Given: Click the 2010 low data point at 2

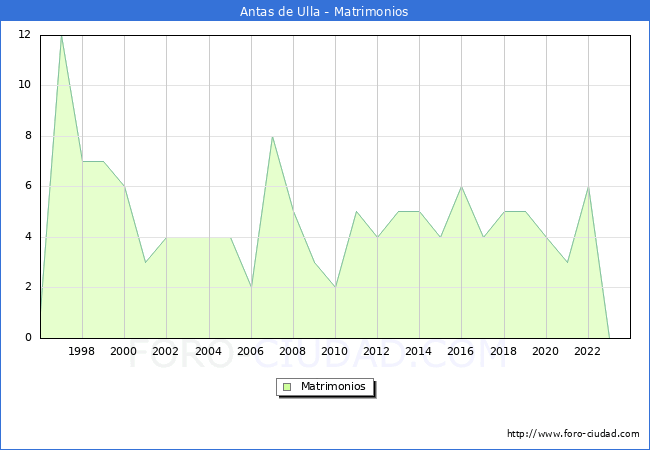Looking at the screenshot, I should (335, 288).
